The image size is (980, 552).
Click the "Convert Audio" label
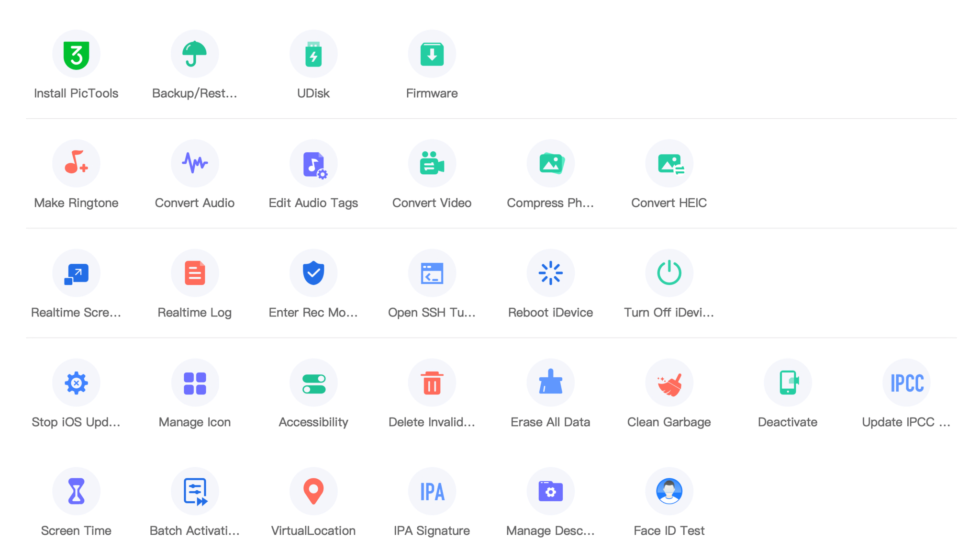pos(195,203)
